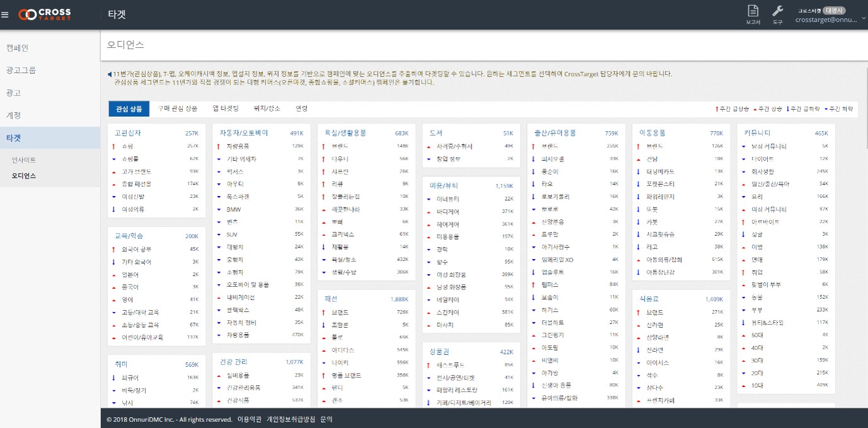The image size is (868, 428).
Task: Select 인사이트 under 타겟 in sidebar
Action: click(24, 160)
